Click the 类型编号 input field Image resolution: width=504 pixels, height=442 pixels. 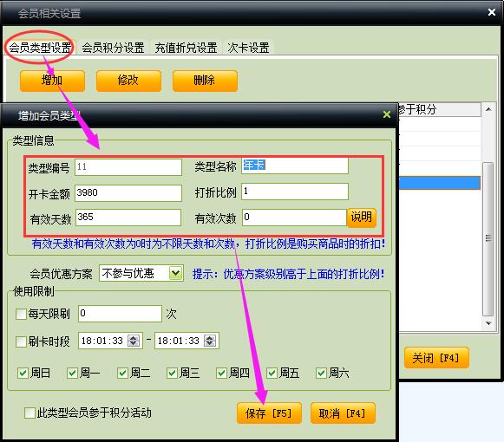128,167
